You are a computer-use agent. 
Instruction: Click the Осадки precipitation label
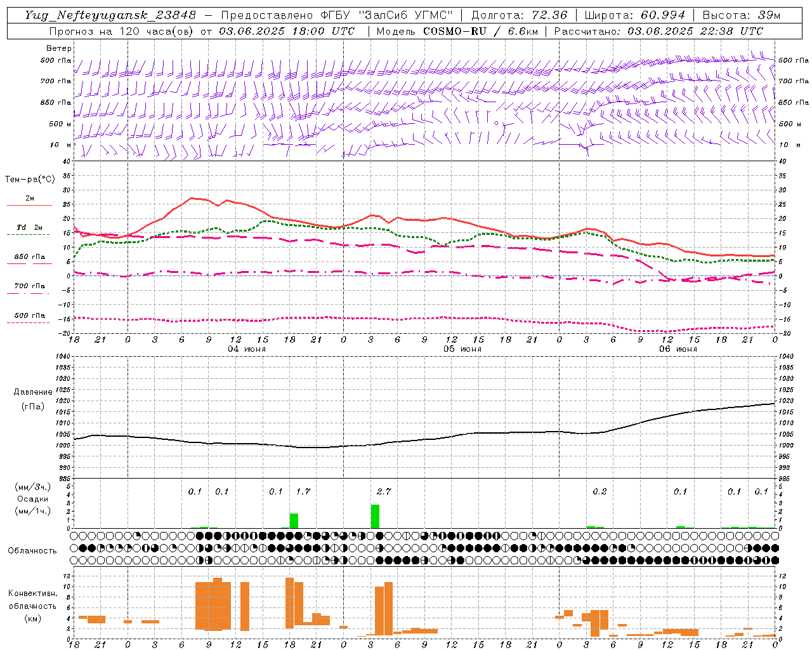coord(32,499)
